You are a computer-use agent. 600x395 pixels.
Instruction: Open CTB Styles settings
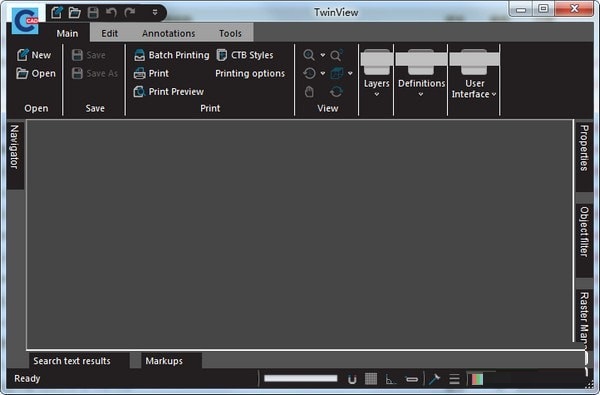(x=245, y=55)
